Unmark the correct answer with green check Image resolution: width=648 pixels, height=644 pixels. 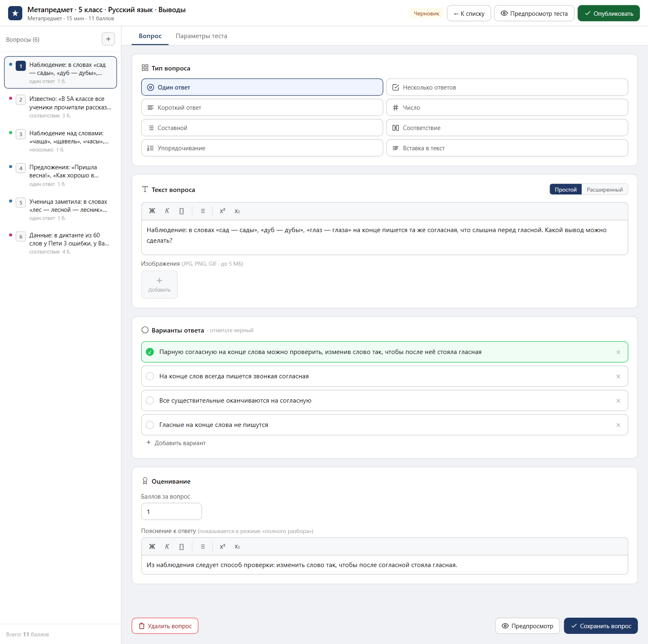click(150, 352)
